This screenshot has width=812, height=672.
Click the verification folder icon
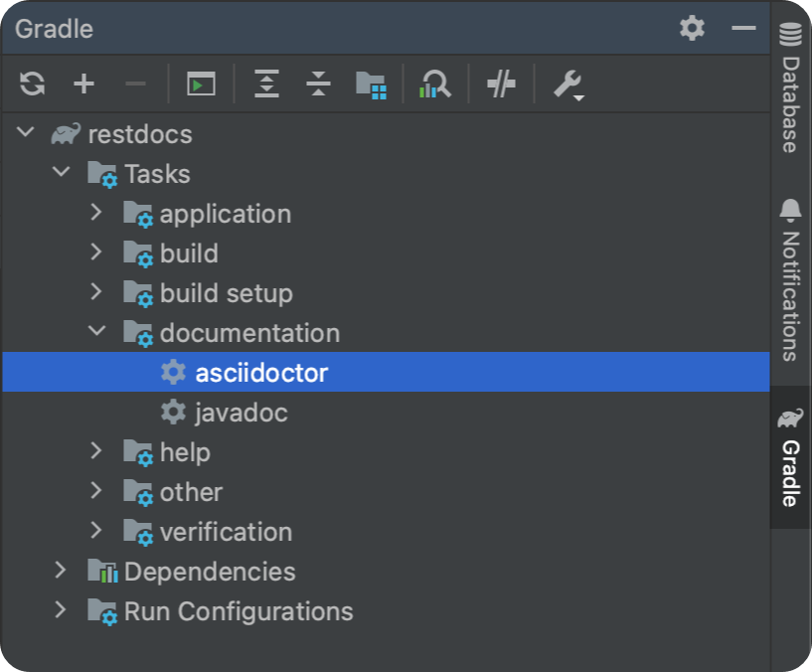coord(138,533)
